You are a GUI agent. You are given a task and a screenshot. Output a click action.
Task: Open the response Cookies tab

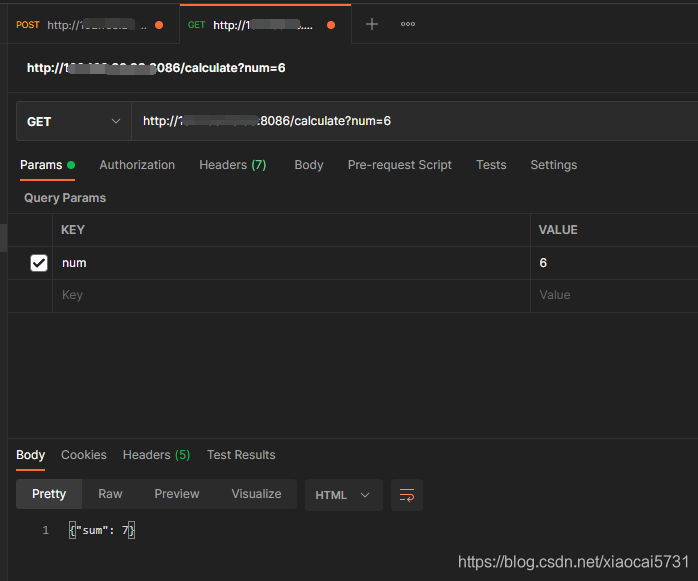click(x=84, y=455)
